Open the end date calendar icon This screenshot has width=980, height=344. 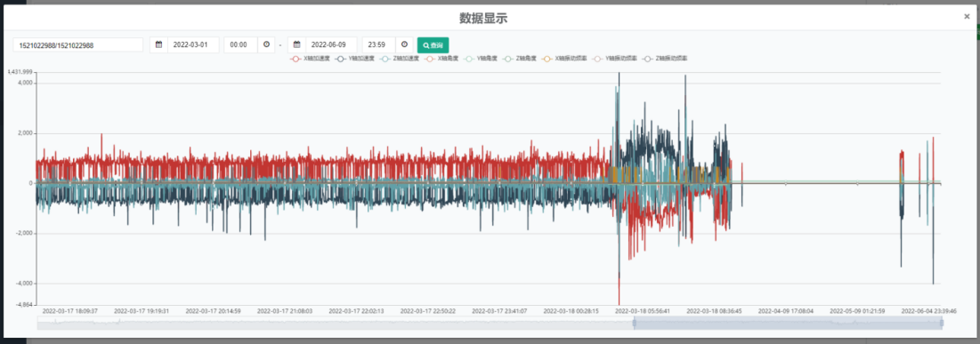(297, 45)
